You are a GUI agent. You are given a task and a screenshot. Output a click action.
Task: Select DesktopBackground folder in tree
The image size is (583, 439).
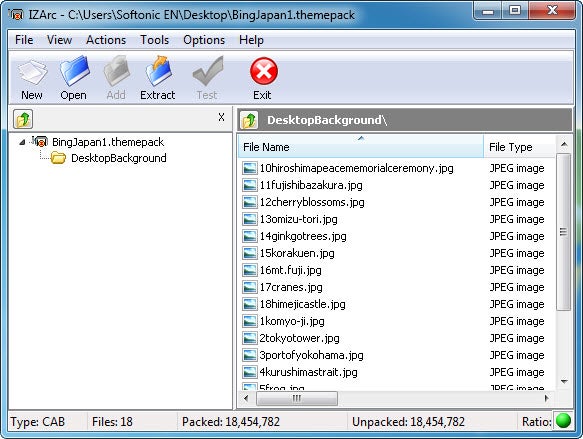tap(119, 158)
